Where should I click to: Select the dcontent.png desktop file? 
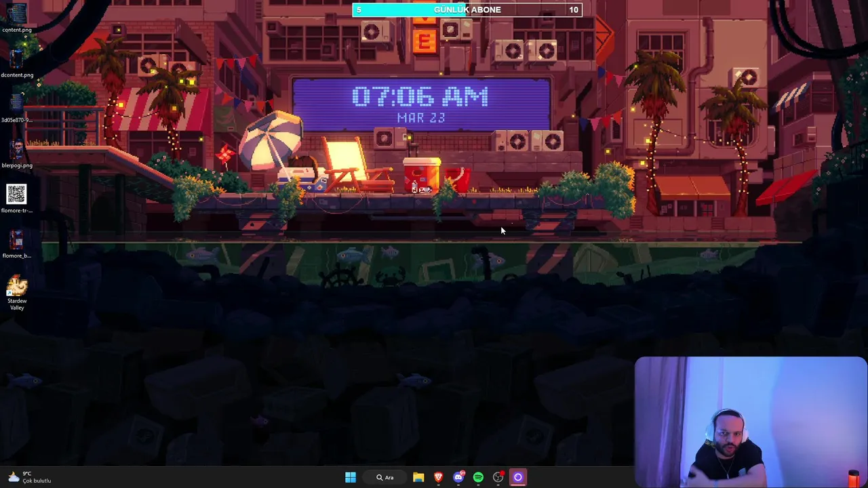click(x=16, y=62)
